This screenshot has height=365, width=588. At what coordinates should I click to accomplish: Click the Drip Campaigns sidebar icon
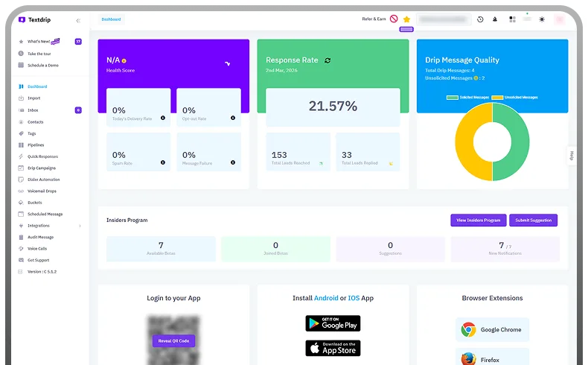pos(21,168)
